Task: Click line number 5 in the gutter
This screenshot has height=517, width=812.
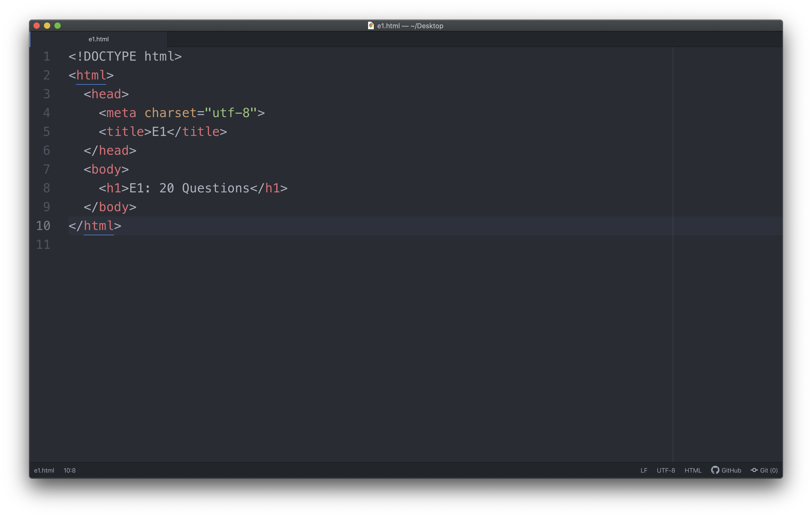Action: [x=47, y=132]
